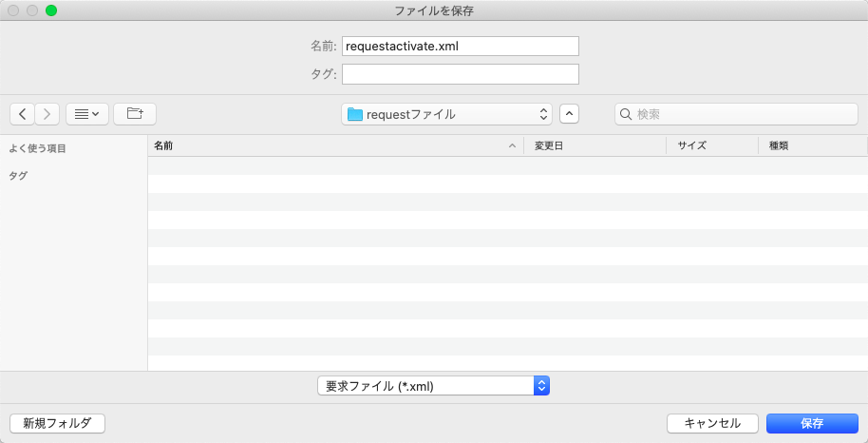This screenshot has width=868, height=443.
Task: Sort by the サイズ column header
Action: (712, 145)
